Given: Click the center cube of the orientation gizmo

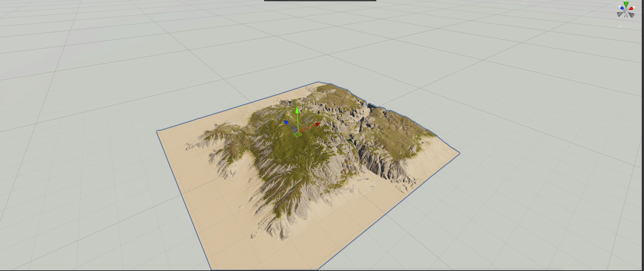Looking at the screenshot, I should [626, 11].
